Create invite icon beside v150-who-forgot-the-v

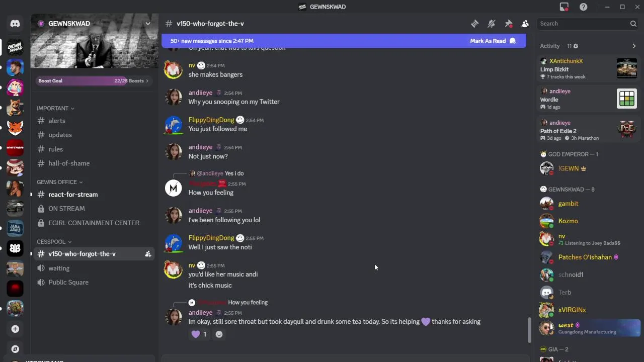click(148, 254)
